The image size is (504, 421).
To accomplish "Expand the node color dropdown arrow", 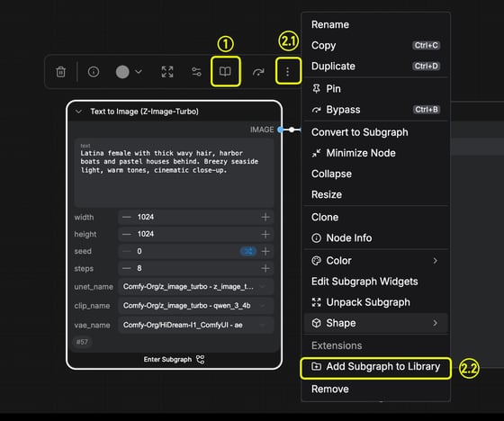I will point(139,71).
